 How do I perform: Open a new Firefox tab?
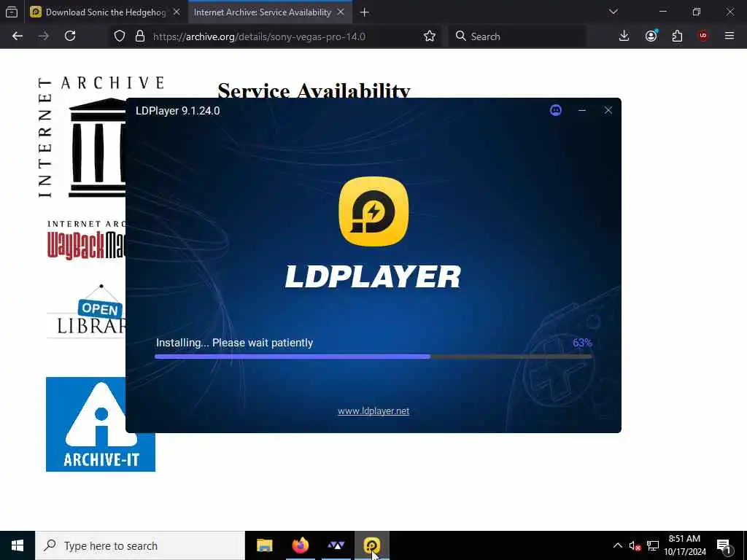pyautogui.click(x=365, y=12)
